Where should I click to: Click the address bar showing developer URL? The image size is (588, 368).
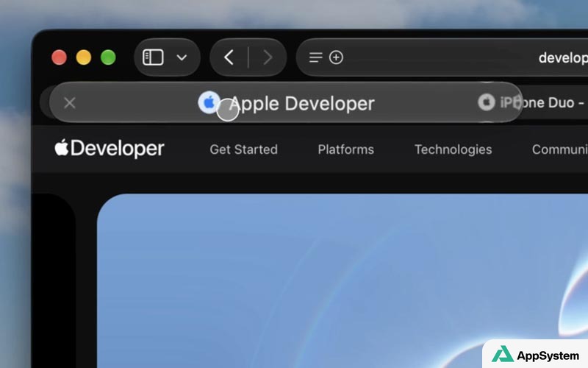click(442, 57)
